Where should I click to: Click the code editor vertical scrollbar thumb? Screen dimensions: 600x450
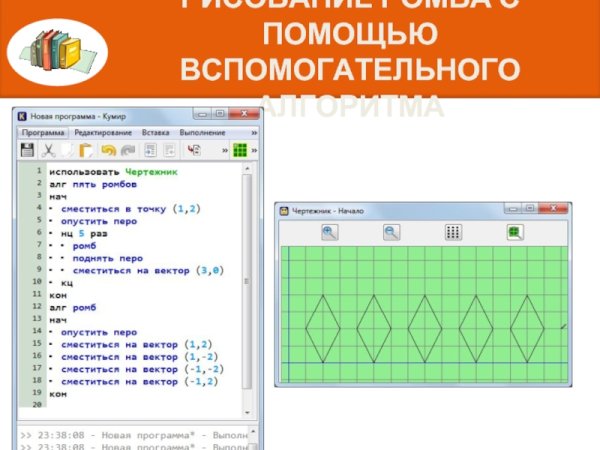coord(247,281)
